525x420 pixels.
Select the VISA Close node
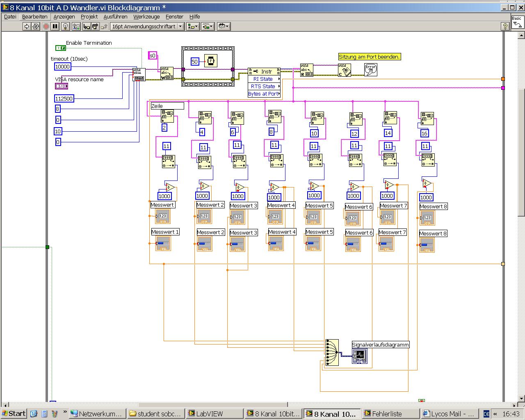click(x=344, y=70)
